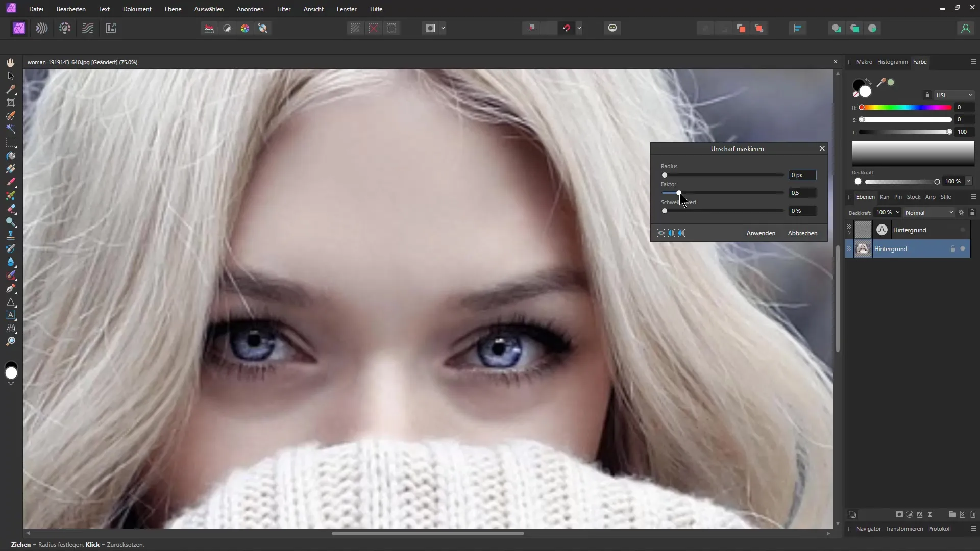This screenshot has width=980, height=551.
Task: Toggle visibility of live filter Hintergrund layer
Action: (963, 230)
